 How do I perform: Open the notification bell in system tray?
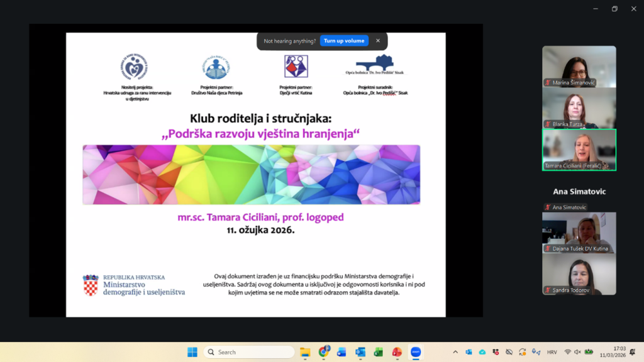pos(633,352)
